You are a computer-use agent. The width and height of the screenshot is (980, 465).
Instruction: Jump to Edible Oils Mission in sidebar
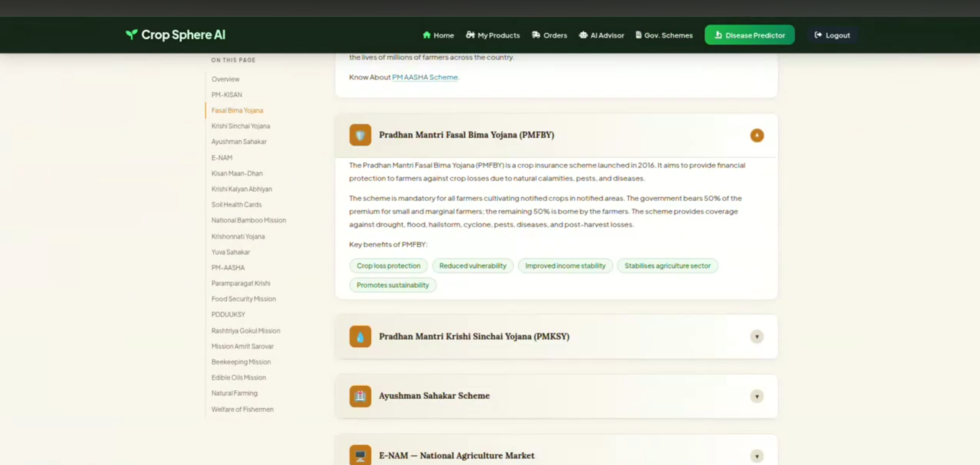click(239, 377)
